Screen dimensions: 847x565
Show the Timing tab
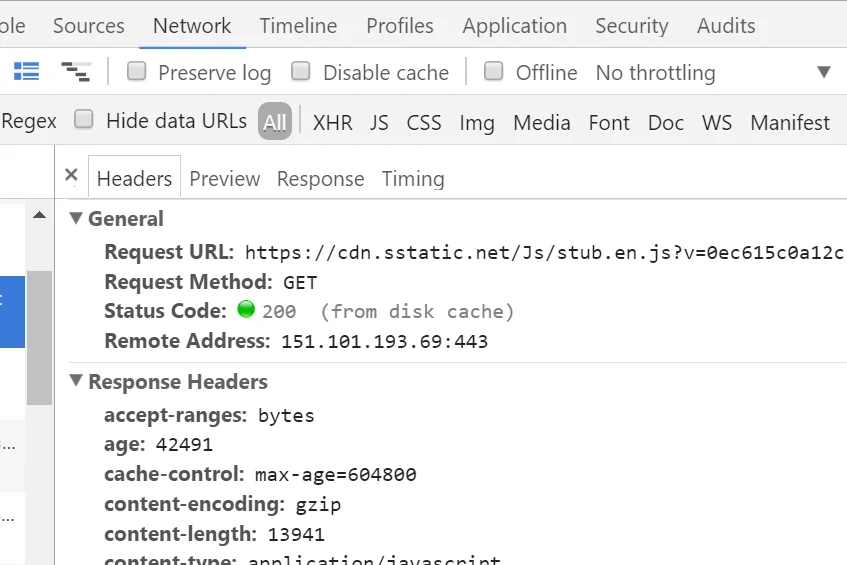coord(413,179)
